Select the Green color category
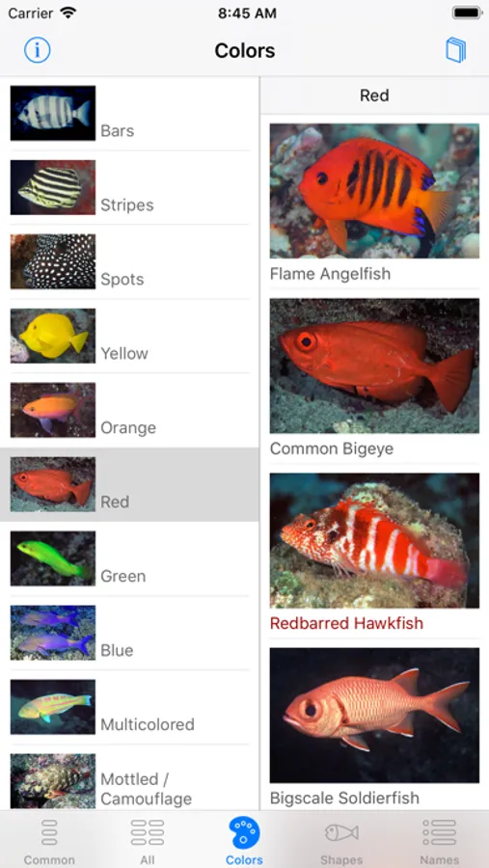 pyautogui.click(x=129, y=558)
